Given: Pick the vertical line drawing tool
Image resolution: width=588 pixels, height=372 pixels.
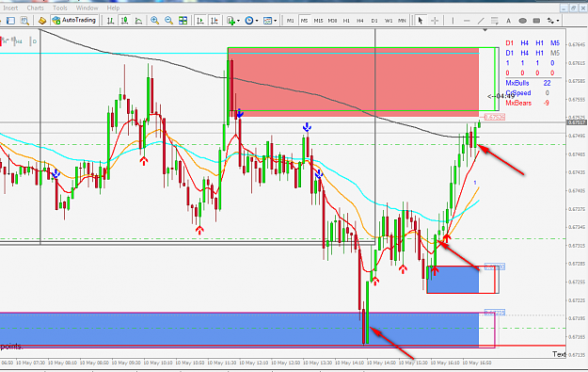Looking at the screenshot, I should (x=453, y=21).
